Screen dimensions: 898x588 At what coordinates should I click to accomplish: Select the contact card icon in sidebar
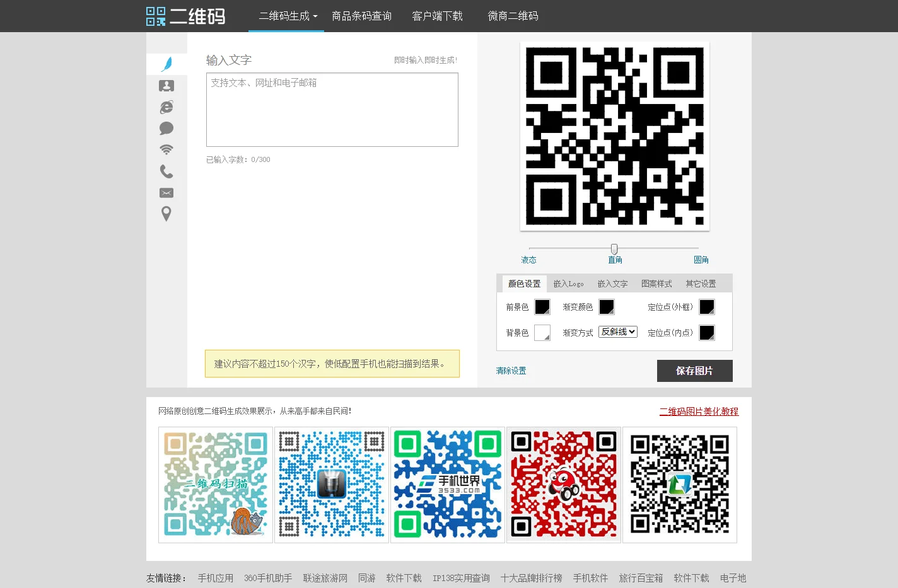point(166,86)
